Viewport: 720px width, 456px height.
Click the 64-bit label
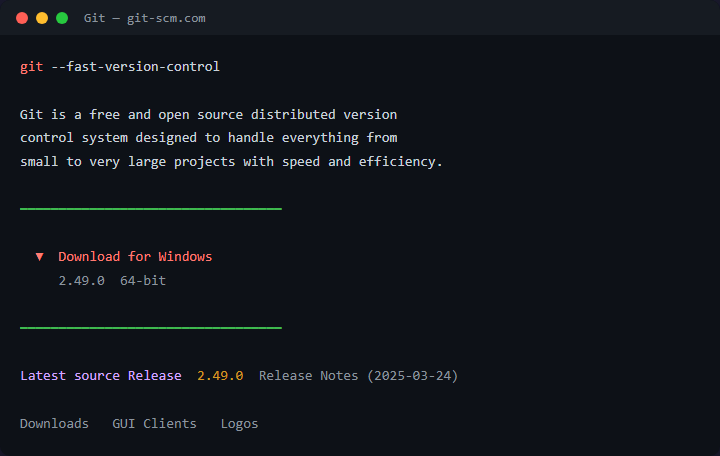click(x=143, y=281)
